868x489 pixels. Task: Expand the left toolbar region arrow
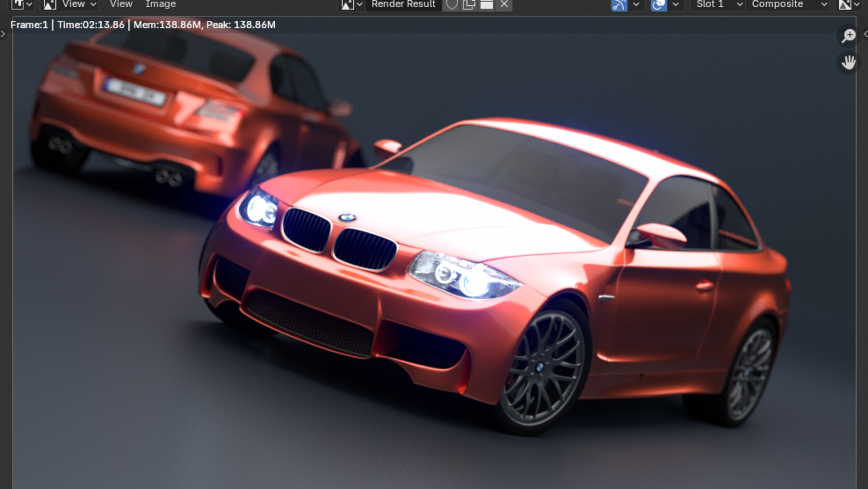point(3,34)
